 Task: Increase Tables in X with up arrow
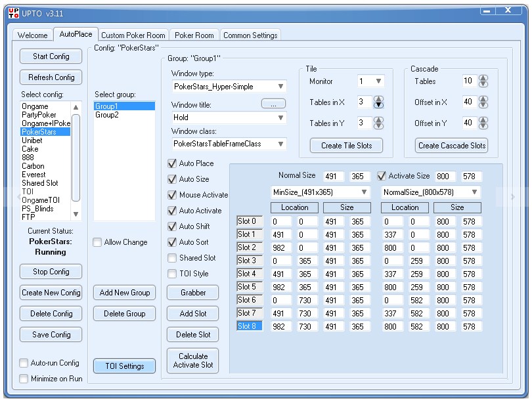point(378,99)
